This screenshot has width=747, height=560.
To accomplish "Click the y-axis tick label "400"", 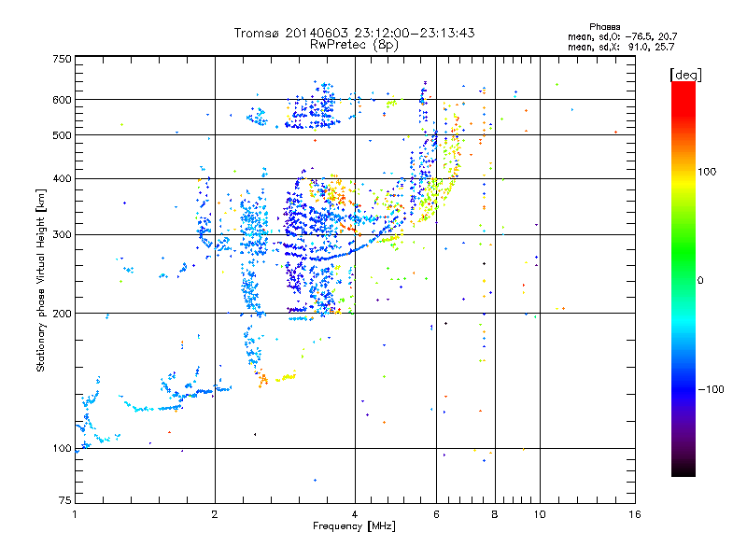I will tap(62, 179).
